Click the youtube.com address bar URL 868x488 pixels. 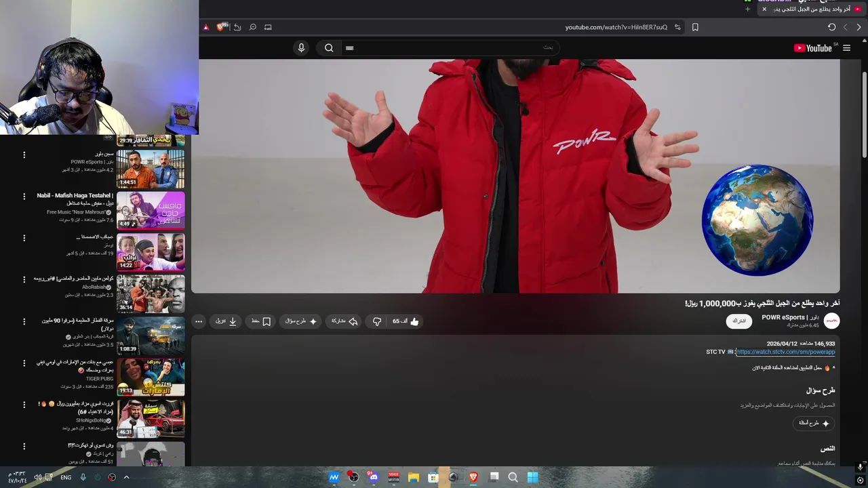pos(616,27)
